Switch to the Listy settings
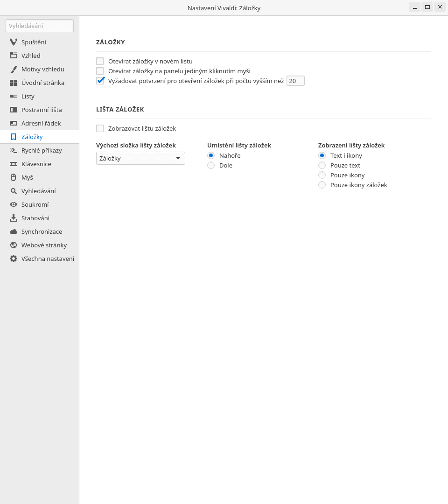Image resolution: width=448 pixels, height=504 pixels. (x=40, y=96)
